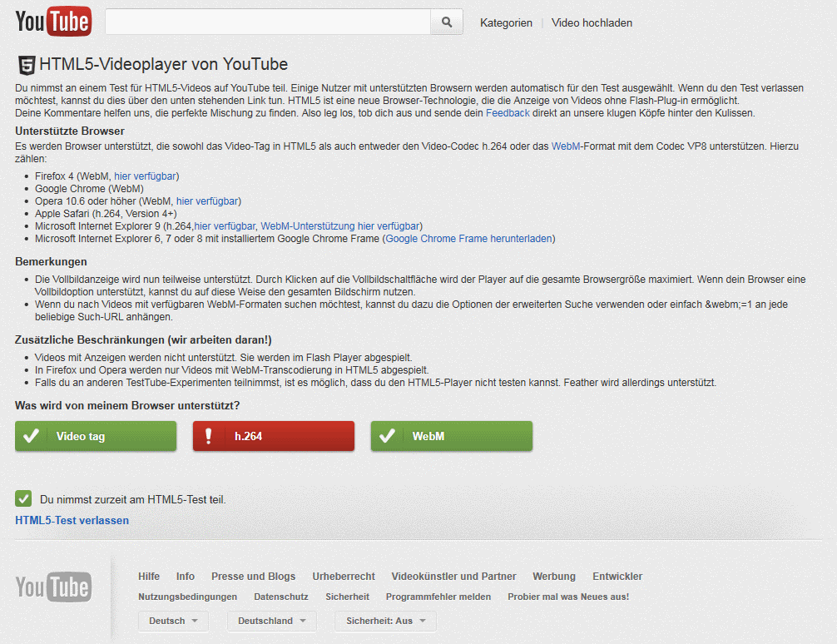Expand the Deutschland country dropdown
The image size is (837, 644).
[272, 621]
